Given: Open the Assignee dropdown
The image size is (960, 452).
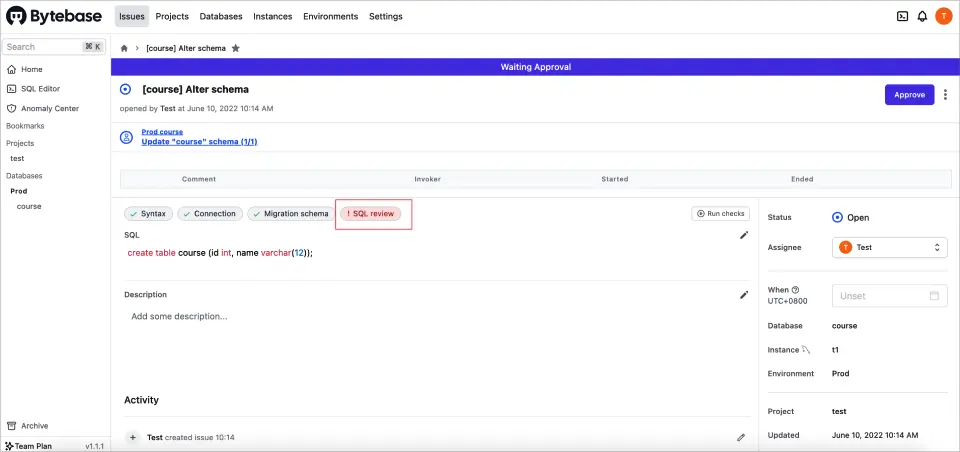Looking at the screenshot, I should click(x=889, y=247).
